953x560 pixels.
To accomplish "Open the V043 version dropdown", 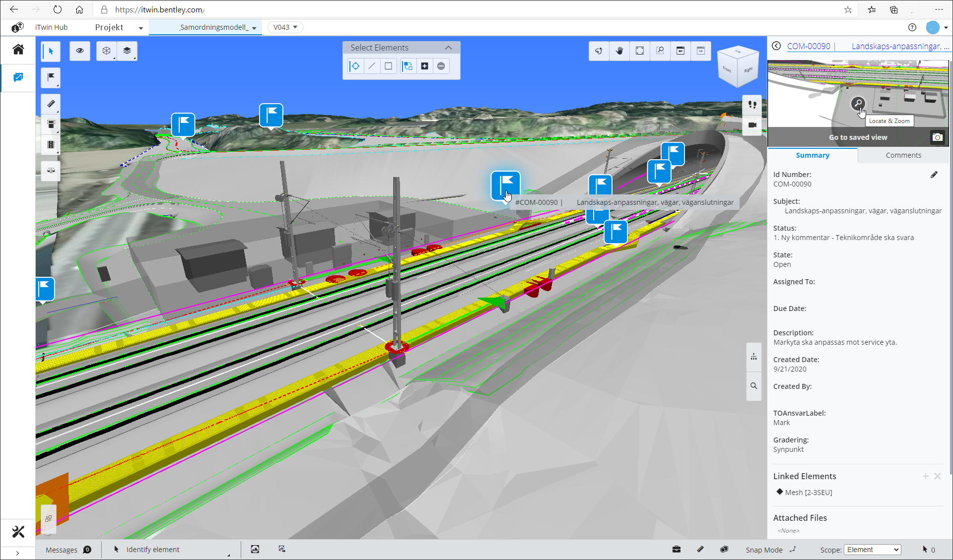I will (285, 27).
